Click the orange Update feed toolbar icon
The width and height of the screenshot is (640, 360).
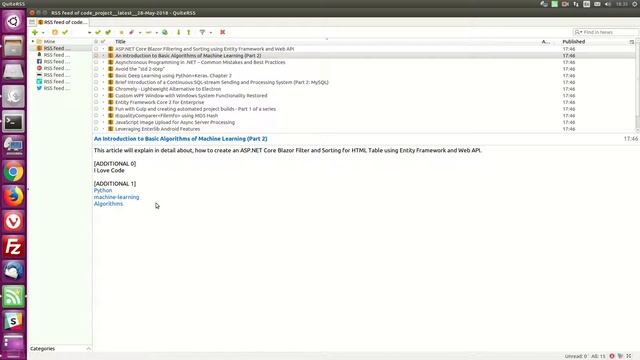[55, 32]
